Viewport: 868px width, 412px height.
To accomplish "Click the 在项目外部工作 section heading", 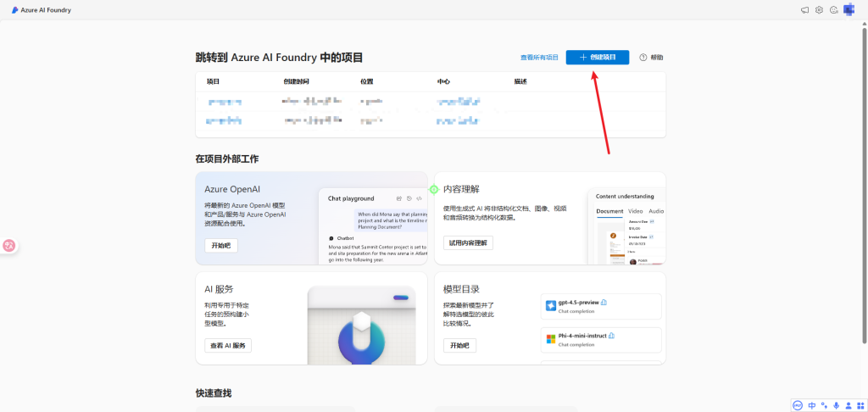I will click(227, 159).
